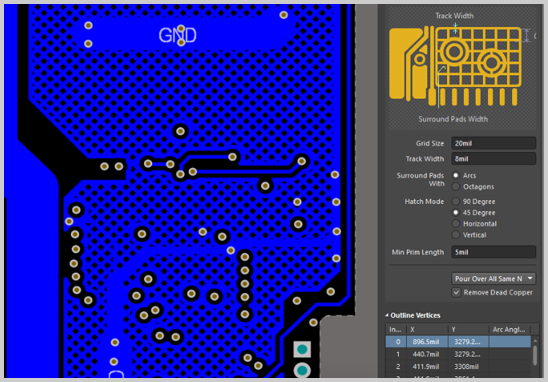Collapse the Outline Vertices section
The height and width of the screenshot is (382, 548).
387,315
